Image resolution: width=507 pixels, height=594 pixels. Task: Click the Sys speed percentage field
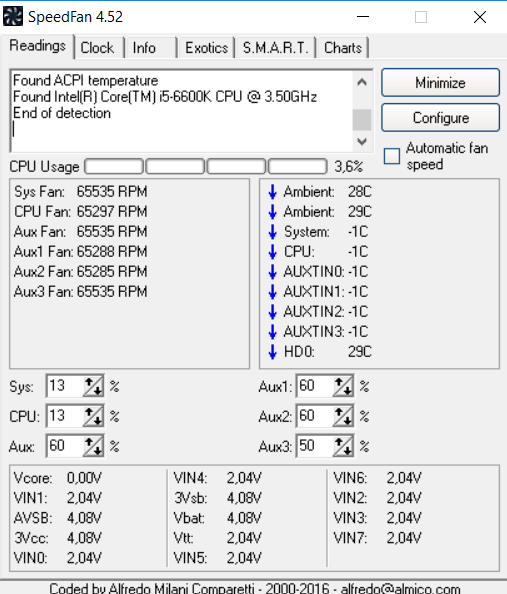tap(65, 386)
